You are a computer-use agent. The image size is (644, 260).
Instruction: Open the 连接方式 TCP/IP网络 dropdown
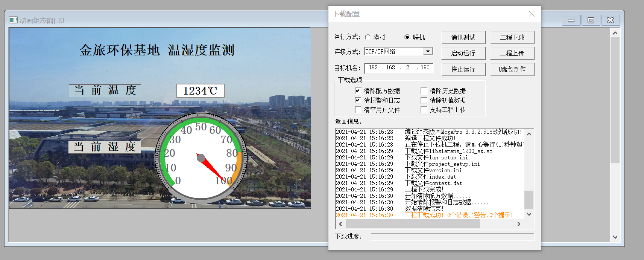coord(428,51)
